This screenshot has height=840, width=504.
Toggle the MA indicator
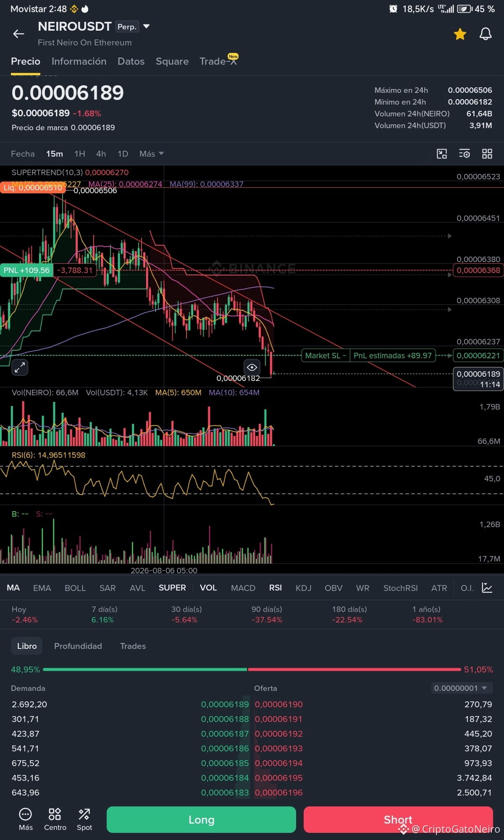[13, 588]
